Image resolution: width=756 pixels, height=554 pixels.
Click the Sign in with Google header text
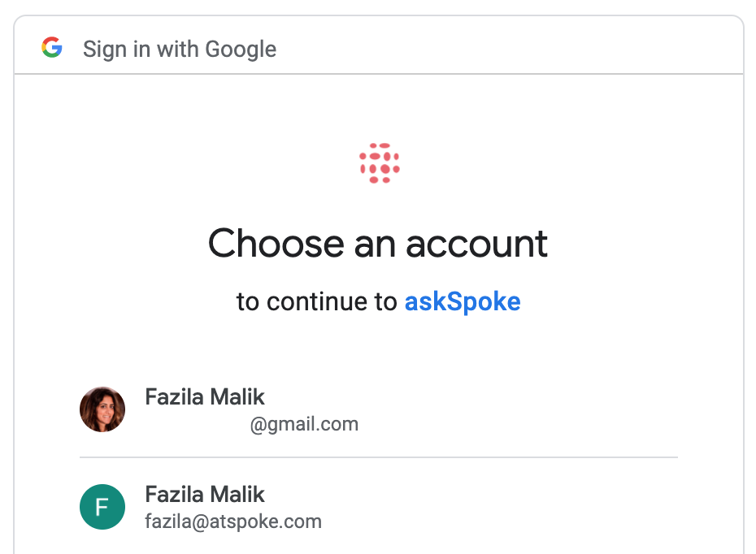pos(180,50)
